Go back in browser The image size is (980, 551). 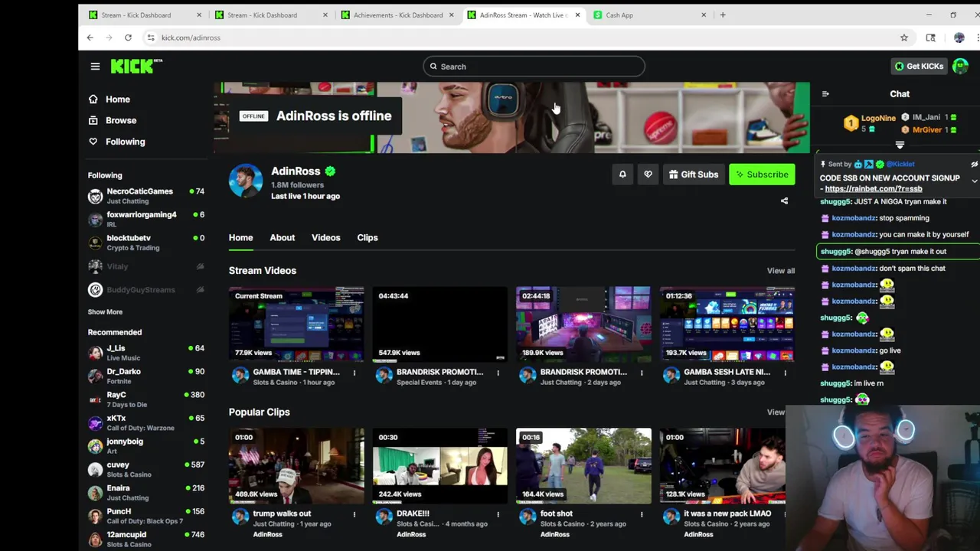[x=90, y=37]
